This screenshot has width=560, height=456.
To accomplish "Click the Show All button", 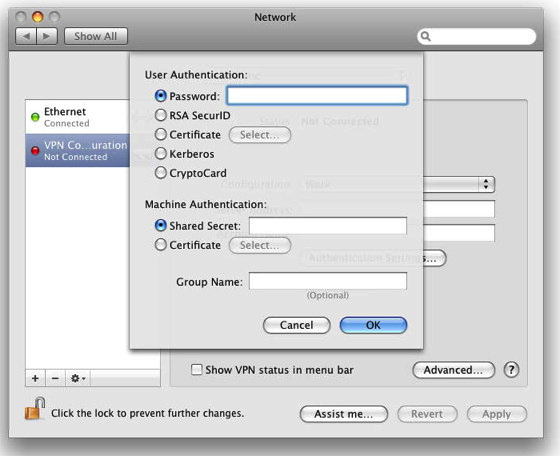I will tap(96, 36).
